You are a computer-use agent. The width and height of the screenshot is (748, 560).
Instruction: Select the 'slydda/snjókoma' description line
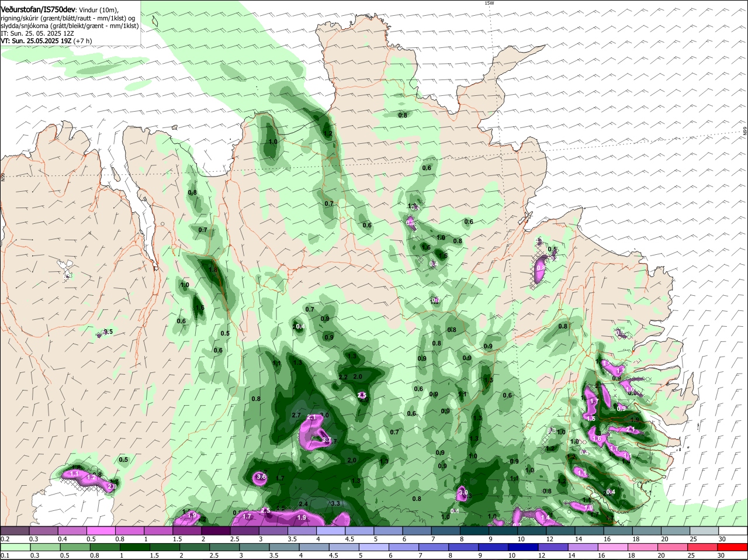pyautogui.click(x=70, y=26)
